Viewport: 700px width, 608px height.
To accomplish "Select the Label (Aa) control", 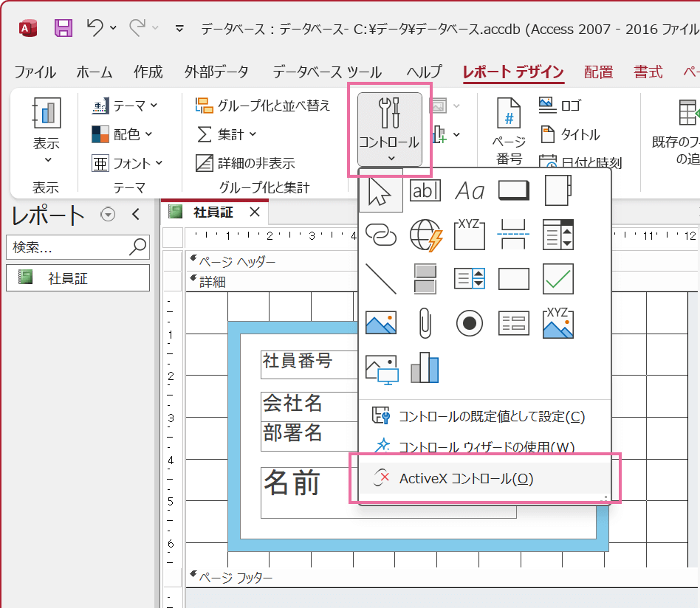I will point(469,190).
